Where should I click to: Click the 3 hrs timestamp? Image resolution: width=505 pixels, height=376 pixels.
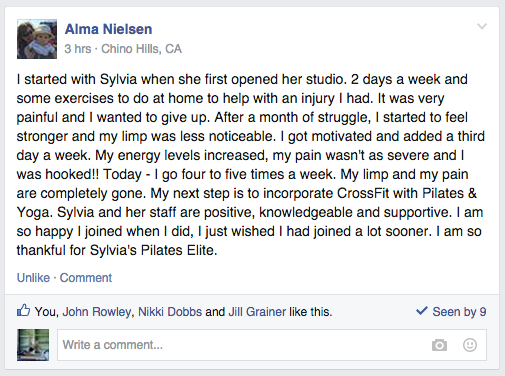pos(78,49)
